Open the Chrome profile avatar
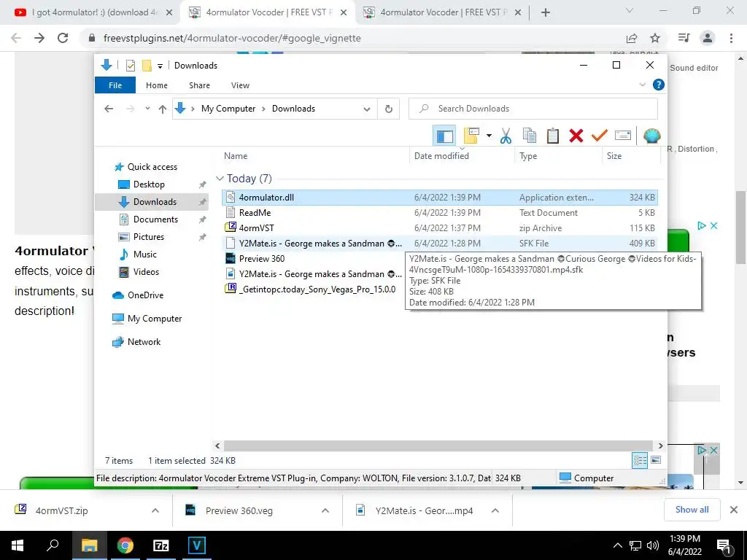This screenshot has width=747, height=560. (x=708, y=38)
